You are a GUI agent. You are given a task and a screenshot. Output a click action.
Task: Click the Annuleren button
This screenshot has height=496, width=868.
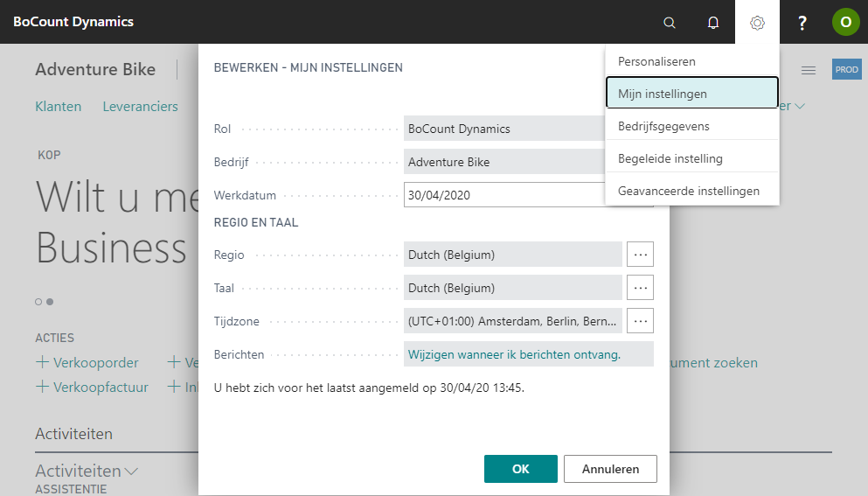tap(610, 469)
